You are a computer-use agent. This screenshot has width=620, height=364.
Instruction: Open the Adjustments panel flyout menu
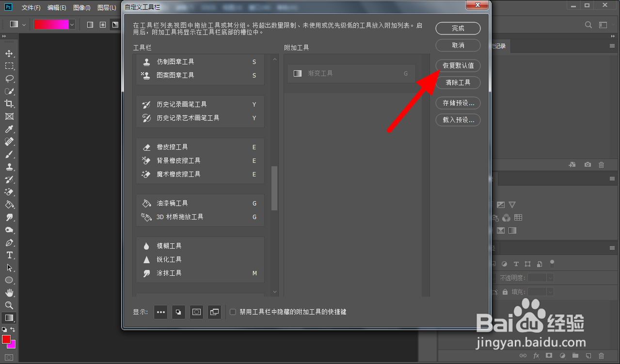(x=612, y=179)
